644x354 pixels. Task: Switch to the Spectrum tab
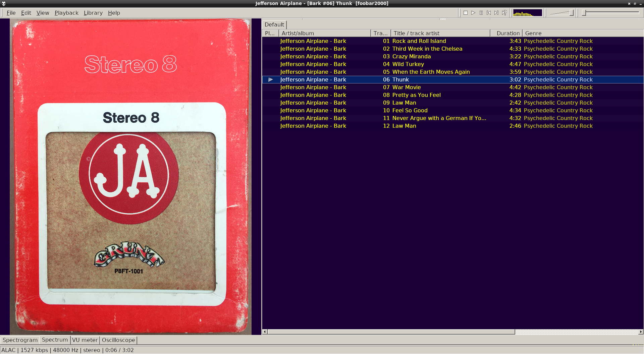click(55, 340)
